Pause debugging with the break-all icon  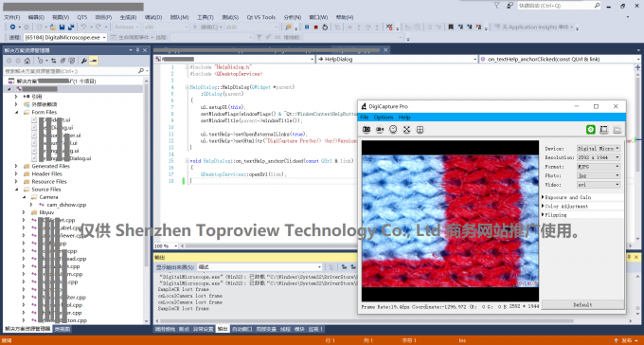[307, 27]
